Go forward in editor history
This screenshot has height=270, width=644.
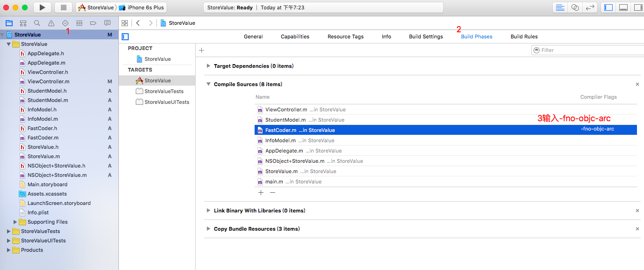[150, 23]
